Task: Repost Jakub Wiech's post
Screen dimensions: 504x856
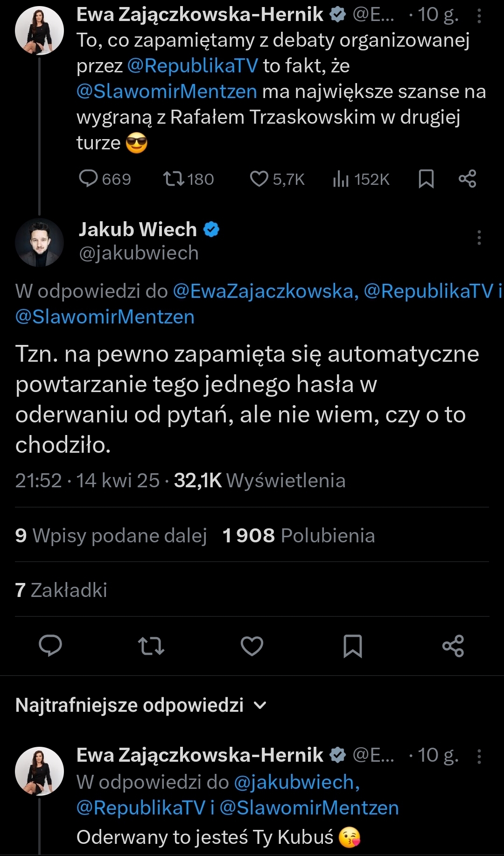Action: tap(151, 646)
